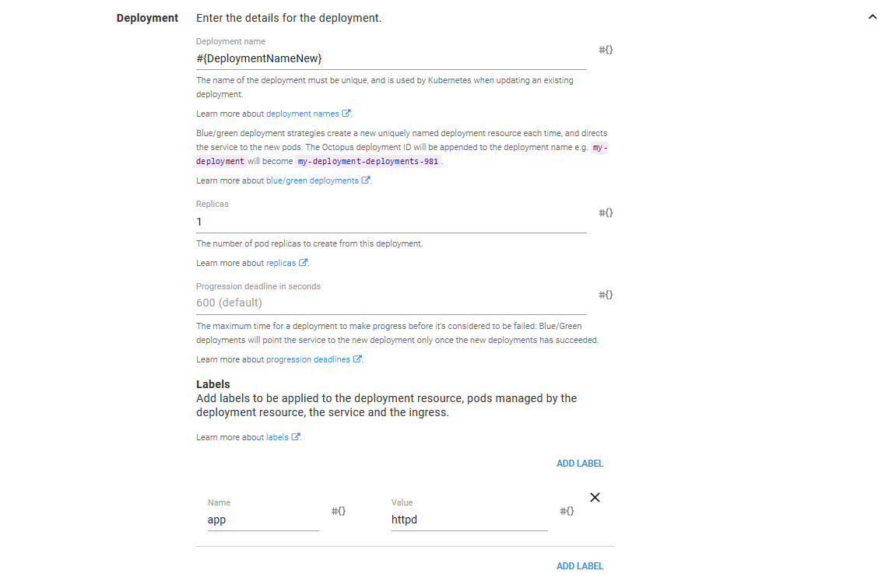Click variable binding icon for Deployment name
The width and height of the screenshot is (892, 588).
click(x=606, y=50)
